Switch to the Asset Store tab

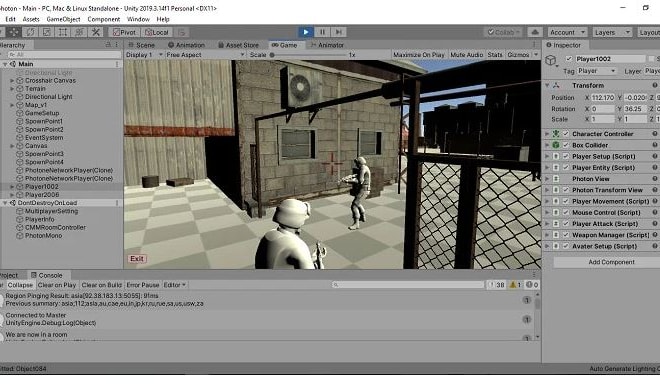click(238, 45)
